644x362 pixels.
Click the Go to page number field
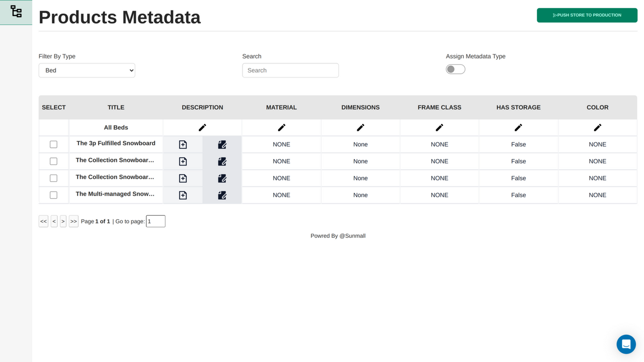[x=155, y=221]
